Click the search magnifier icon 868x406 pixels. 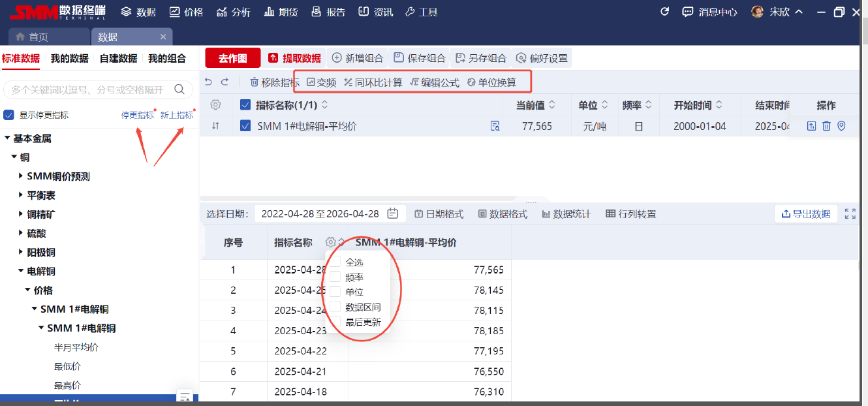click(179, 89)
